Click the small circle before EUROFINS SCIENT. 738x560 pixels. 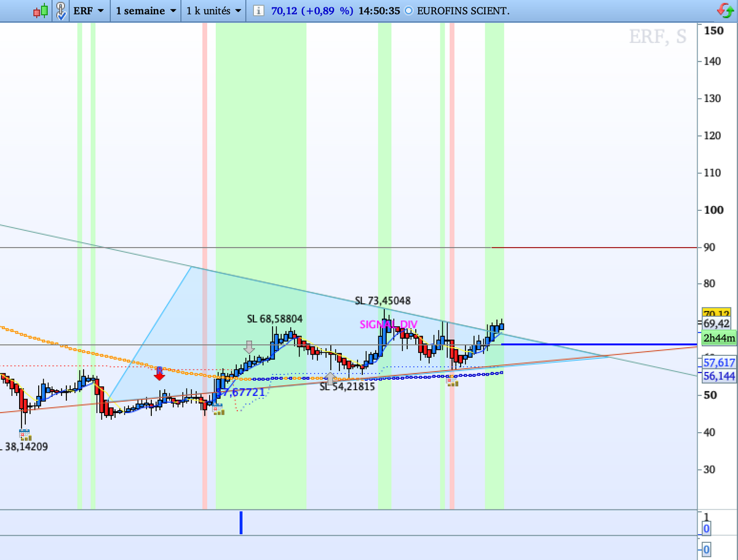409,11
